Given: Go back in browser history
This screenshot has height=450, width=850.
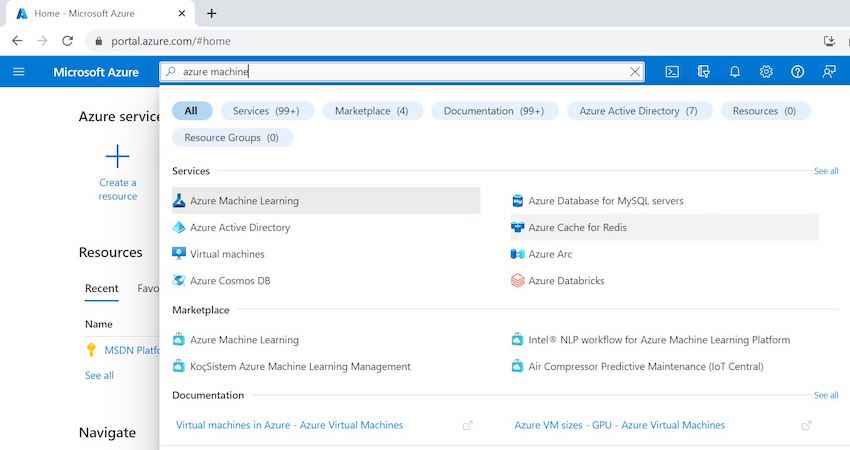Looking at the screenshot, I should (17, 41).
